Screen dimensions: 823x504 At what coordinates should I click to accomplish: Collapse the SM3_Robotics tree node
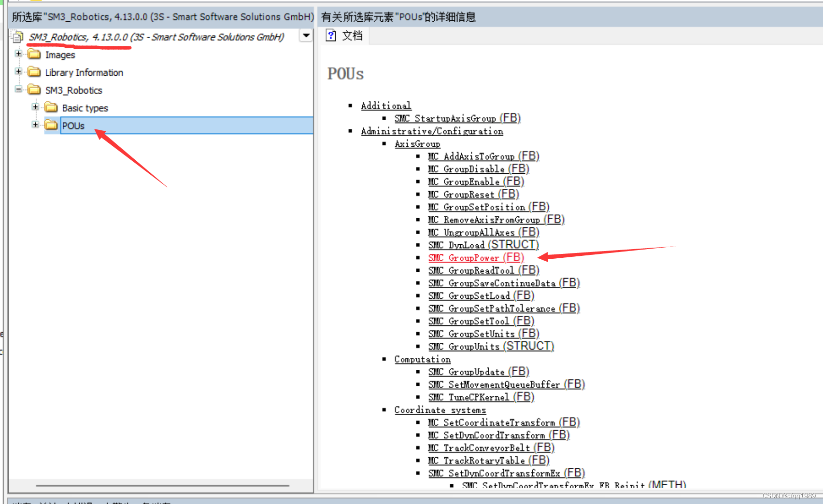[x=18, y=89]
